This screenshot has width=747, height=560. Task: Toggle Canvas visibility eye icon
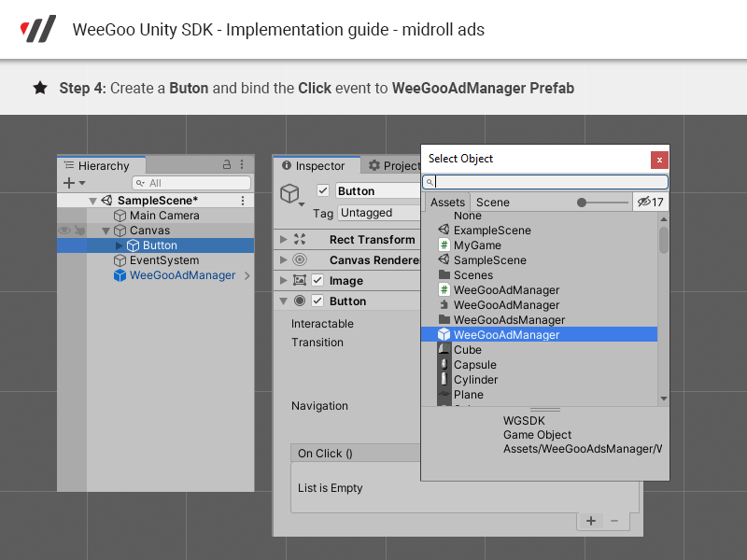point(64,231)
